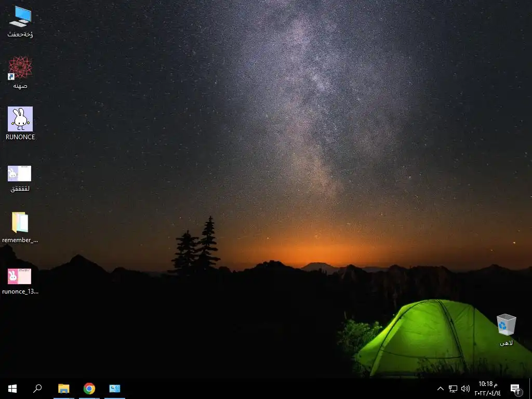This screenshot has width=532, height=399.
Task: Open the notification action center
Action: coord(515,389)
